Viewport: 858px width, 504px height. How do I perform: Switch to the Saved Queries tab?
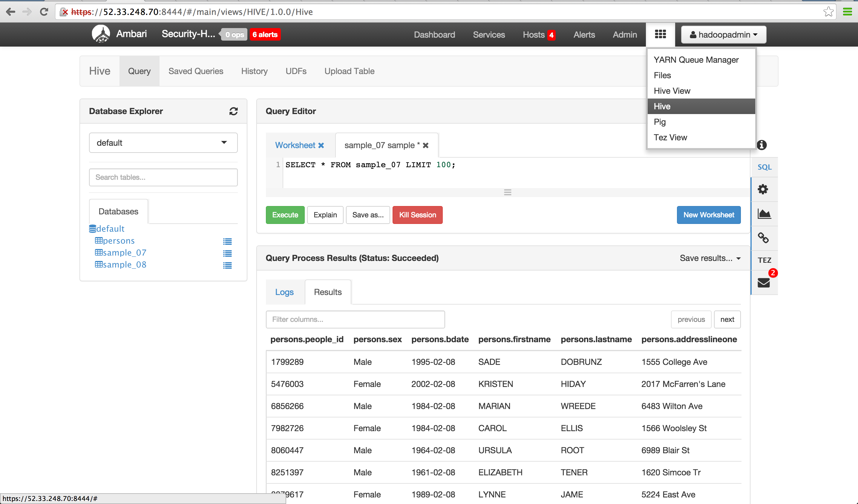click(x=196, y=71)
